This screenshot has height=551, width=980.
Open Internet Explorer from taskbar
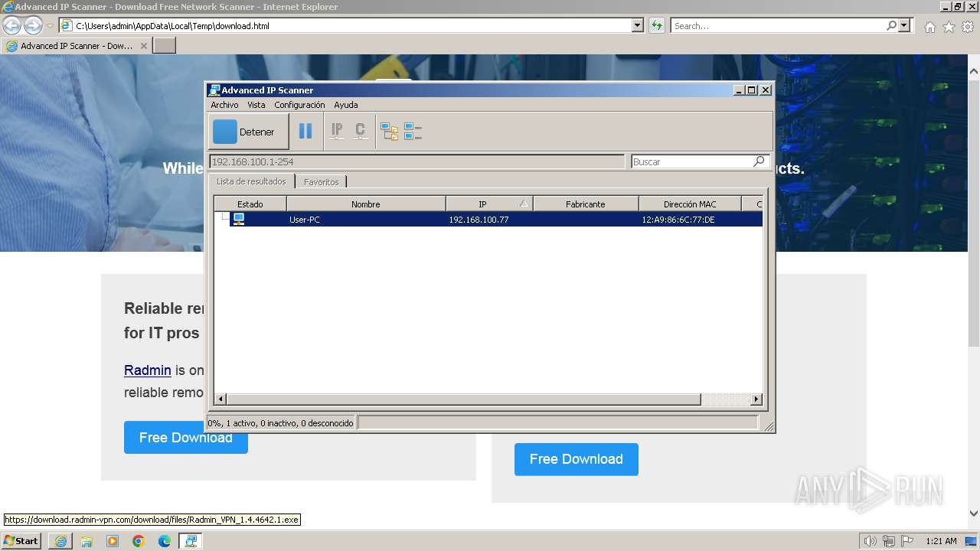60,541
